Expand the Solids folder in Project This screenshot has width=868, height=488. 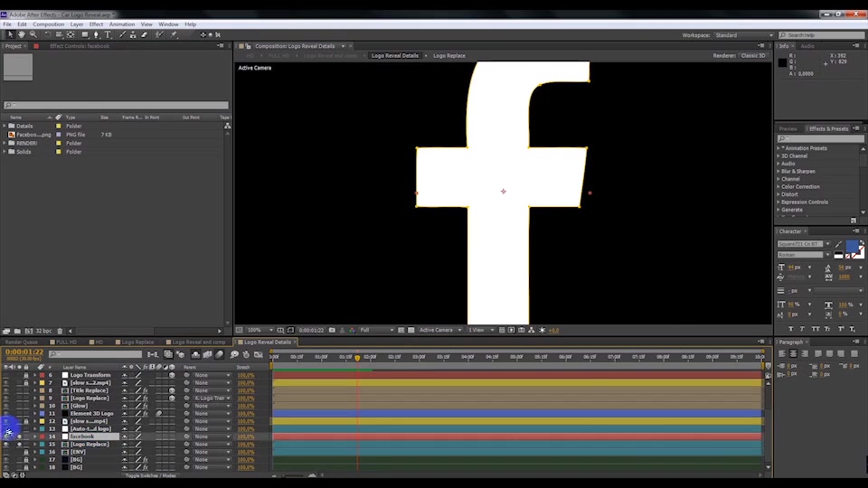click(5, 152)
